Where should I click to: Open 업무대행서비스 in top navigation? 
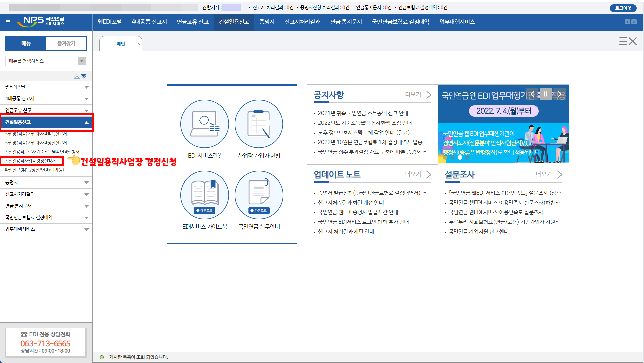click(x=457, y=22)
